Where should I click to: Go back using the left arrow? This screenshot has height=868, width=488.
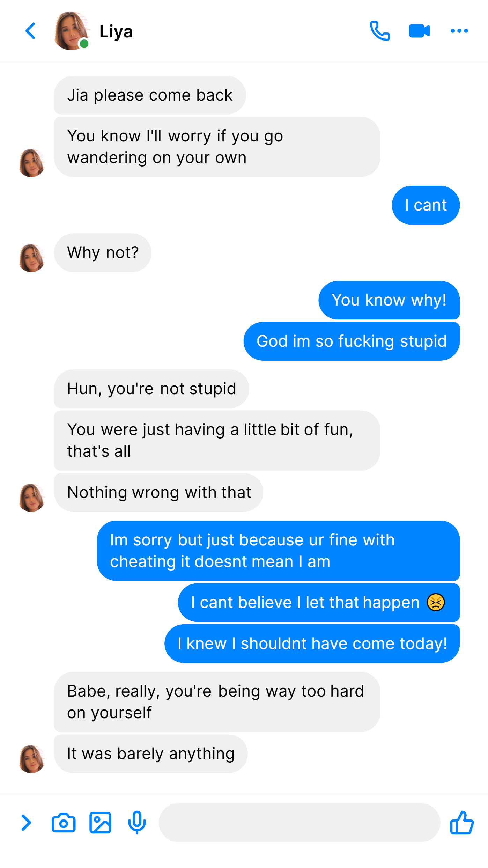(x=31, y=31)
